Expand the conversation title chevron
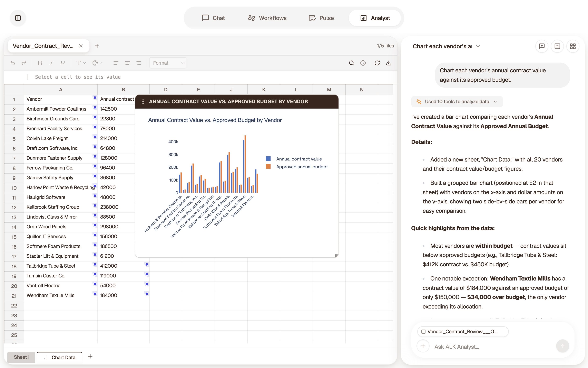The image size is (588, 368). click(x=478, y=46)
